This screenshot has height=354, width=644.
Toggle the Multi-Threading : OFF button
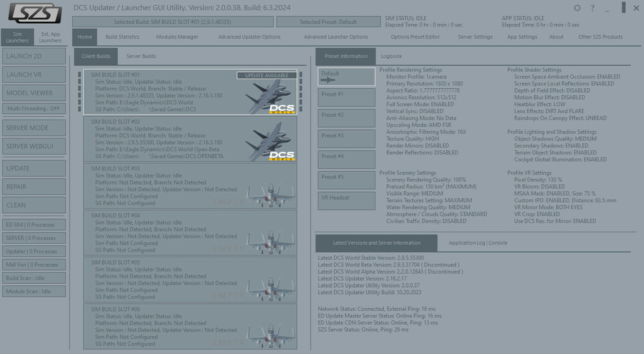click(33, 108)
